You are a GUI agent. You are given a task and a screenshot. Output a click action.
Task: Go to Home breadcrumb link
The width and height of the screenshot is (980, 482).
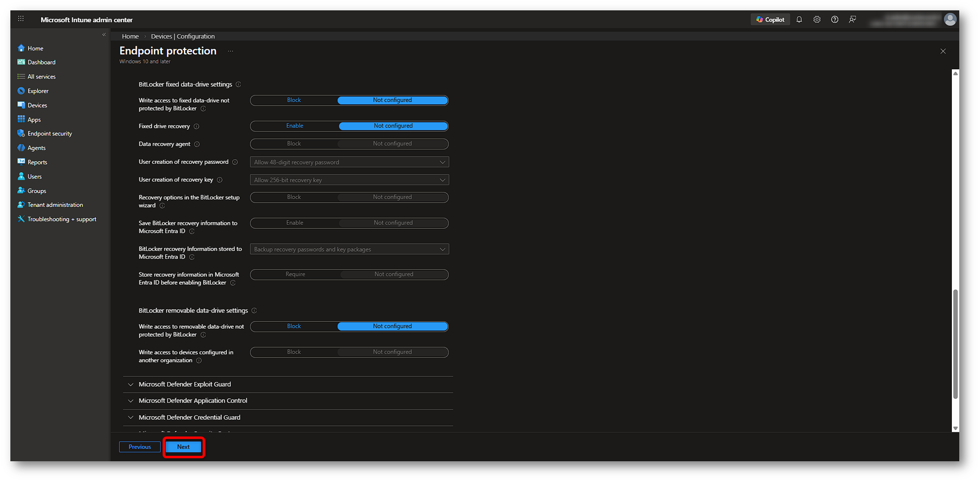coord(130,37)
